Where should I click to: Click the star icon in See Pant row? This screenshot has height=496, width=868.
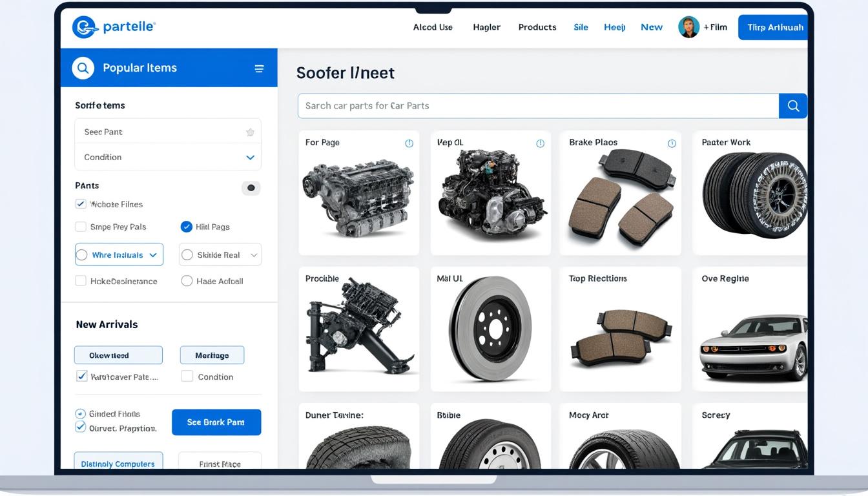[x=250, y=132]
